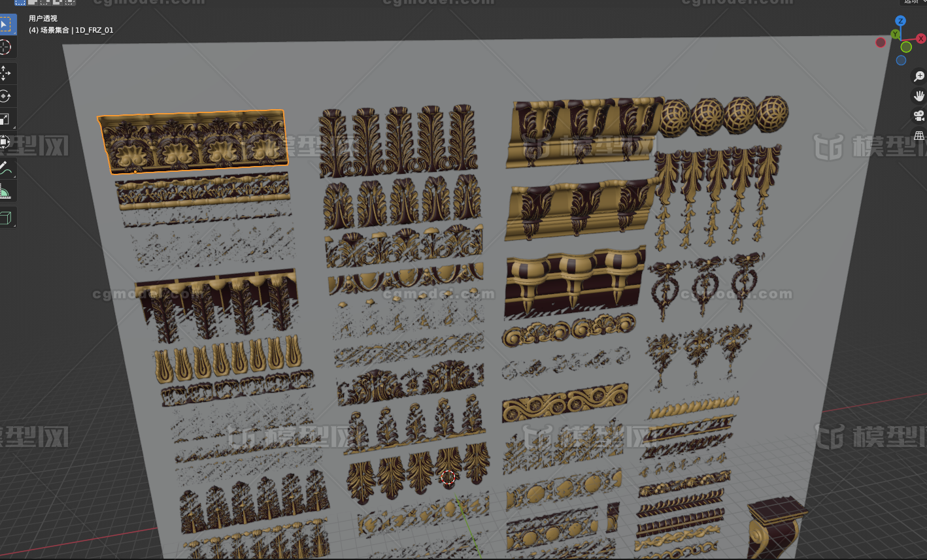Open the Add Cube tool
This screenshot has height=560, width=927.
(x=5, y=218)
